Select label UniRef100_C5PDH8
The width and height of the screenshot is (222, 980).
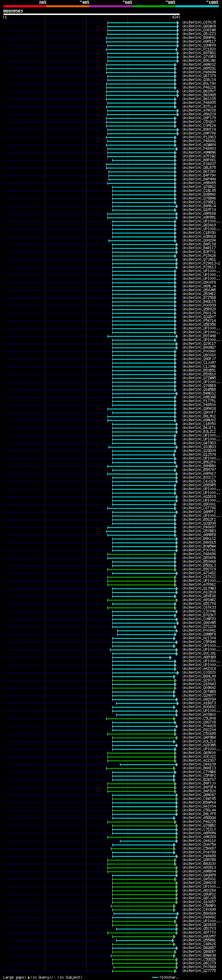[x=199, y=642]
